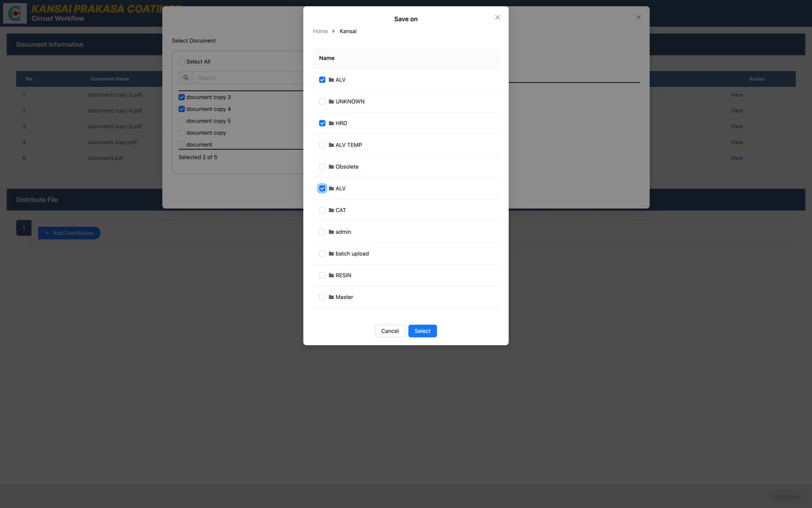The image size is (812, 508).
Task: Uncheck the ALV folder at the top
Action: [x=322, y=80]
